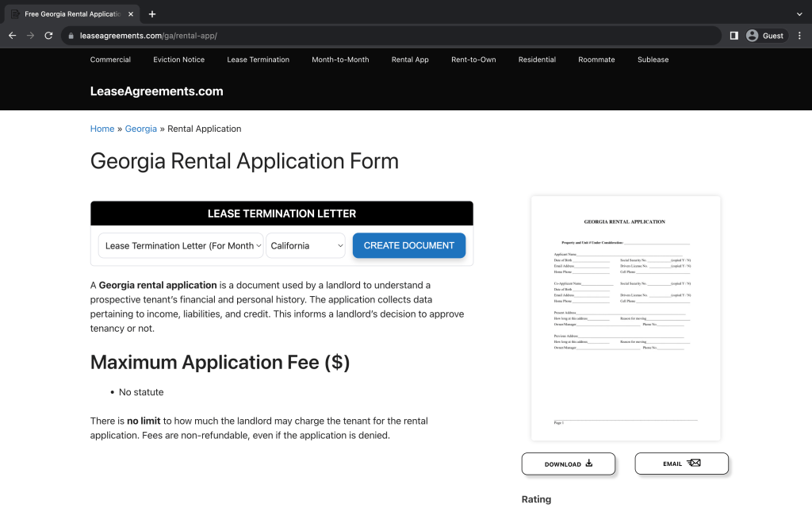Download the Georgia rental application

[568, 464]
